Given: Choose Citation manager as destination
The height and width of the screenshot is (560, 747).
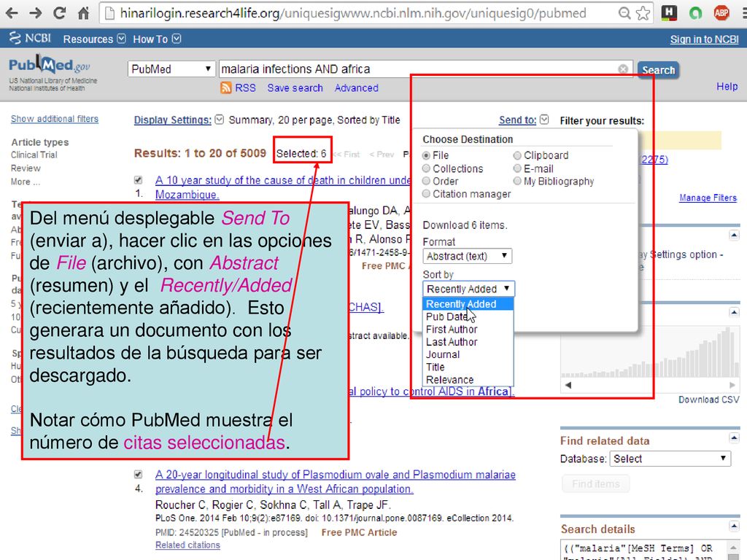Looking at the screenshot, I should (426, 194).
